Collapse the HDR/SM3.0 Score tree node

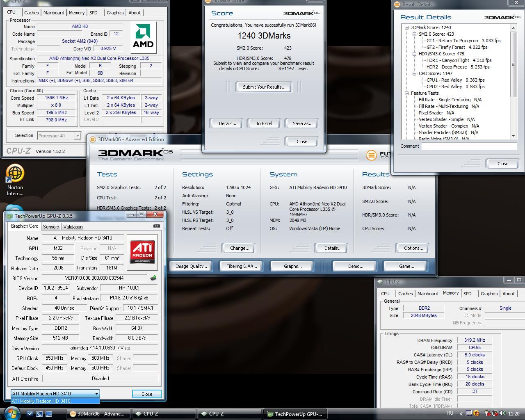[x=414, y=54]
